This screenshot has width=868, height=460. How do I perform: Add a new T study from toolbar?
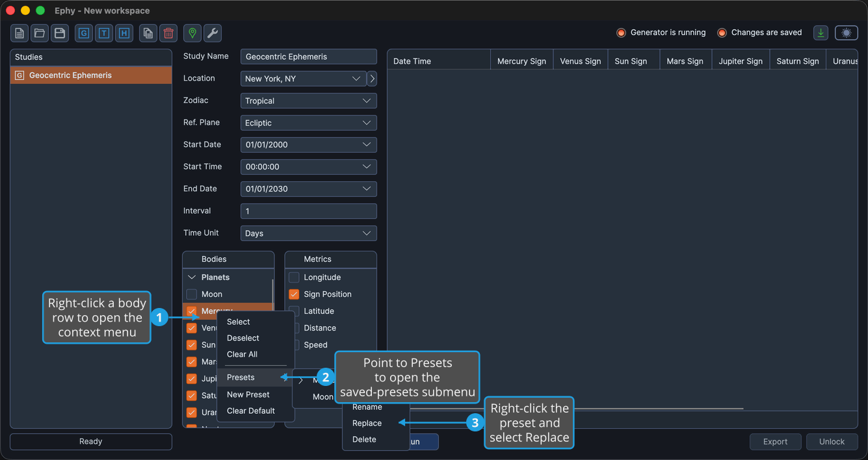pos(104,33)
